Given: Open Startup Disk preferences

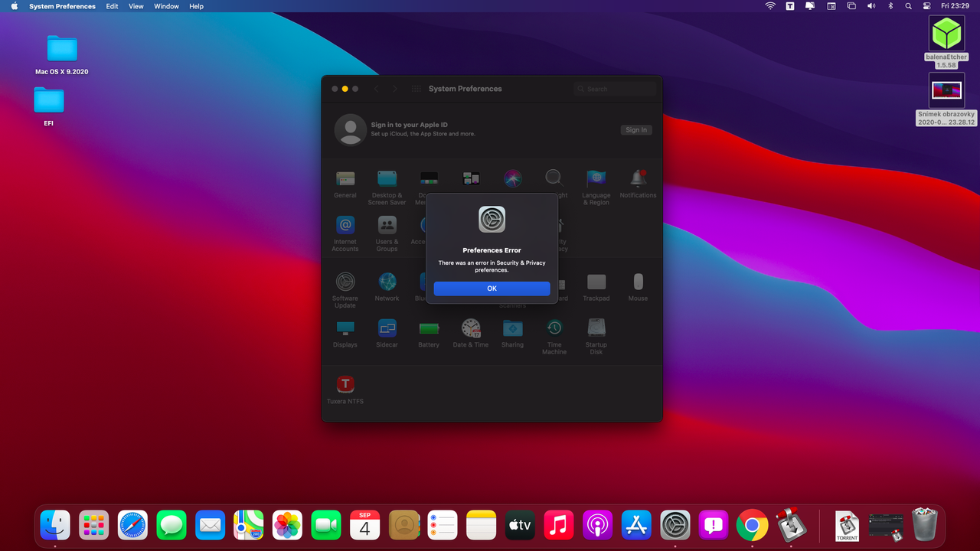Looking at the screenshot, I should point(596,337).
